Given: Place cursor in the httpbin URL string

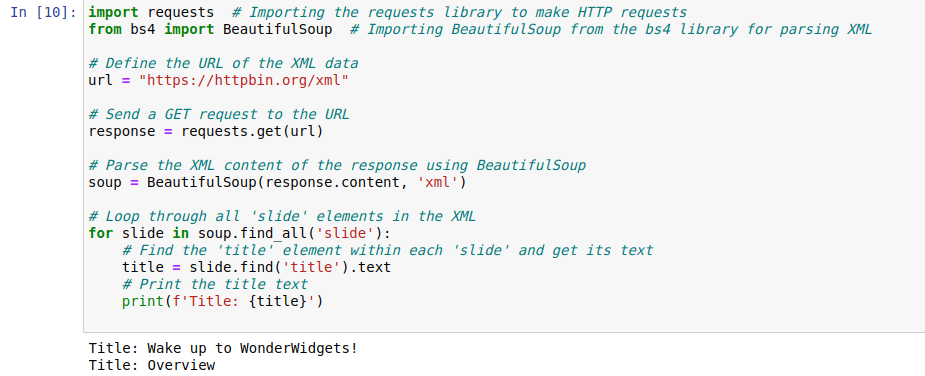Looking at the screenshot, I should [x=244, y=80].
